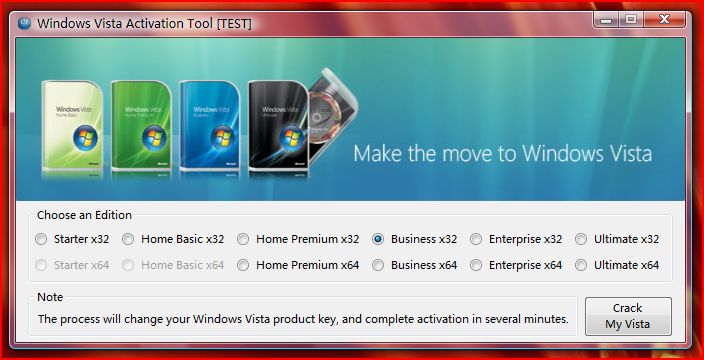Close the Activation Tool window
Viewport: 704px width, 360px height.
664,20
